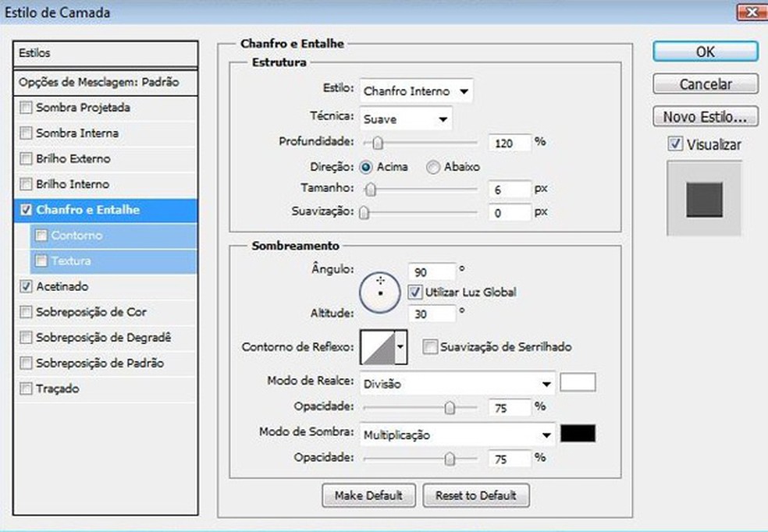Enable the Sombra Interna checkbox
Image resolution: width=768 pixels, height=532 pixels.
(26, 133)
